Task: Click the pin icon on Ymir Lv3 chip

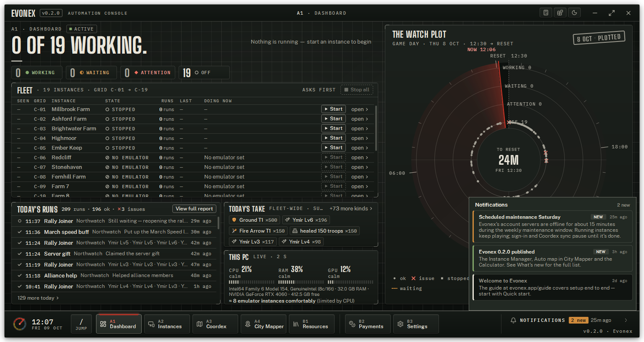Action: (234, 242)
